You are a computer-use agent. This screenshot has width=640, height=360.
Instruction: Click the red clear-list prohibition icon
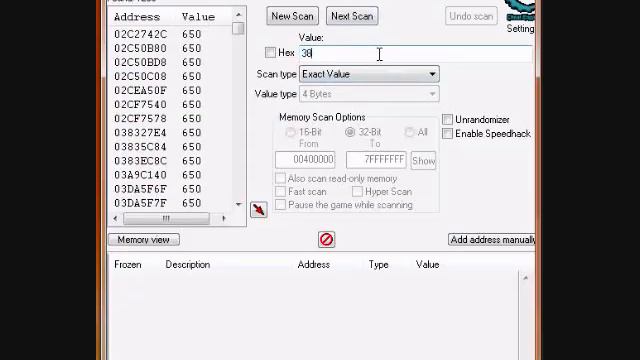tap(327, 240)
